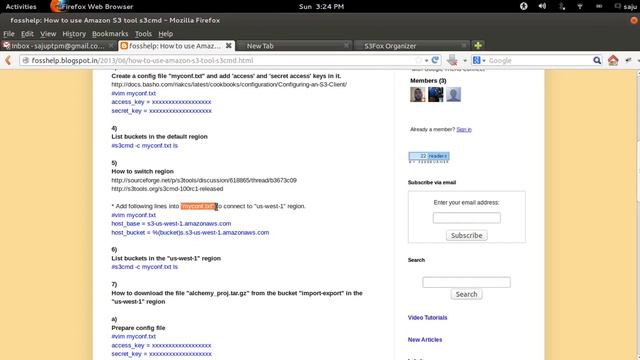Screen dimensions: 640x360
Task: Click the docs.basho.com configuration URL text
Action: click(x=229, y=84)
